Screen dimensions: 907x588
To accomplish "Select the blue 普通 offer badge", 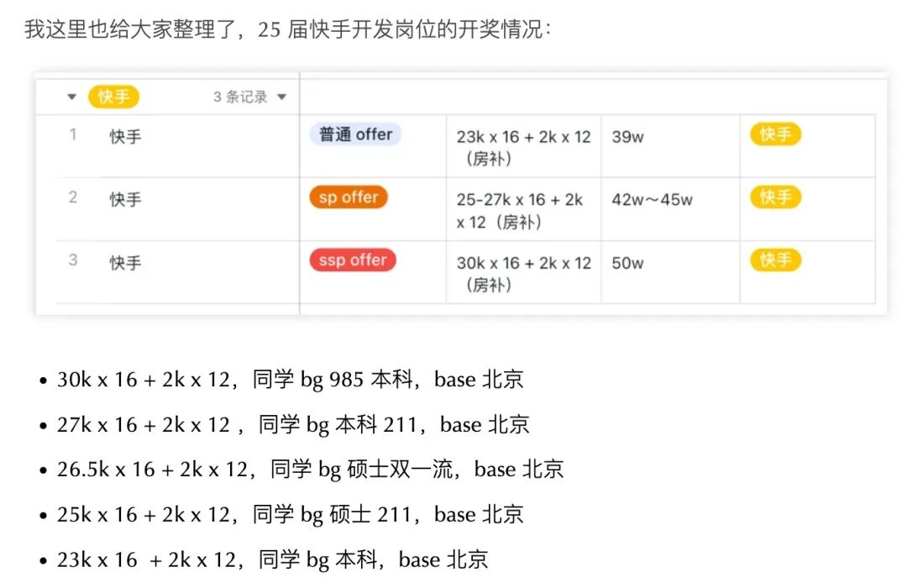I will pyautogui.click(x=355, y=134).
